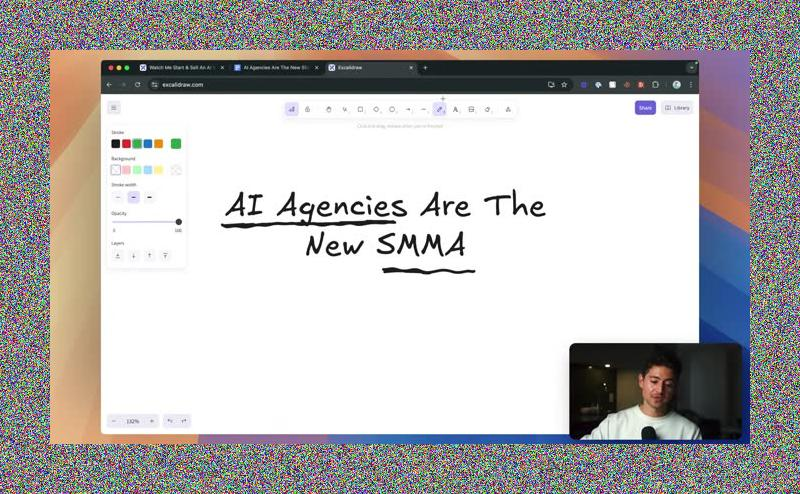The width and height of the screenshot is (800, 494).
Task: Open the More tools shapes menu
Action: point(508,109)
